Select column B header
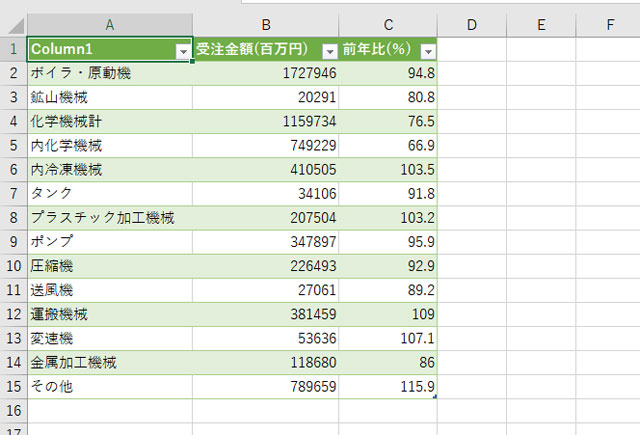The height and width of the screenshot is (435, 640). click(x=265, y=23)
